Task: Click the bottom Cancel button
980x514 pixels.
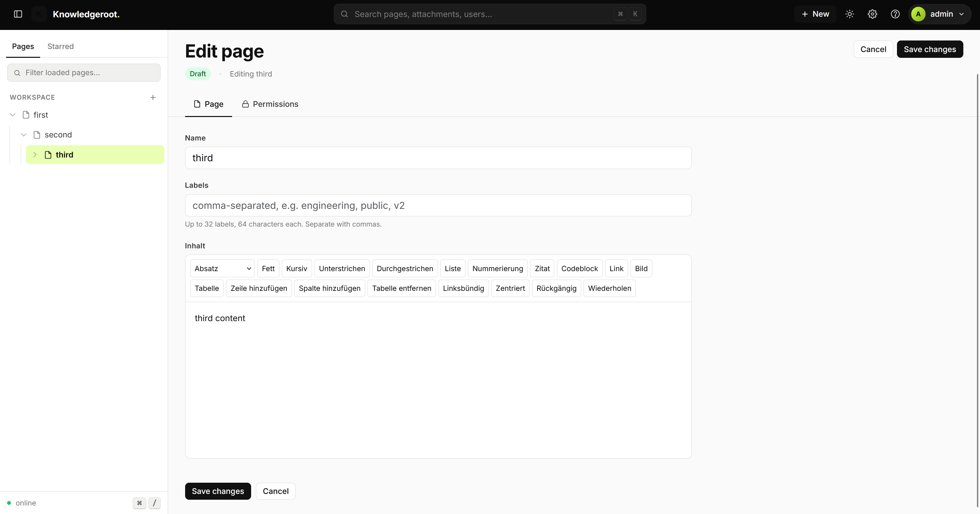Action: 275,491
